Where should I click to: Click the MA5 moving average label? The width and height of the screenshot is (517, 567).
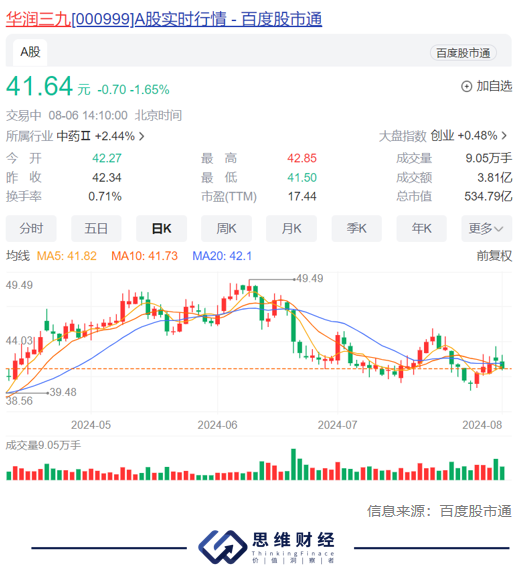(x=67, y=256)
